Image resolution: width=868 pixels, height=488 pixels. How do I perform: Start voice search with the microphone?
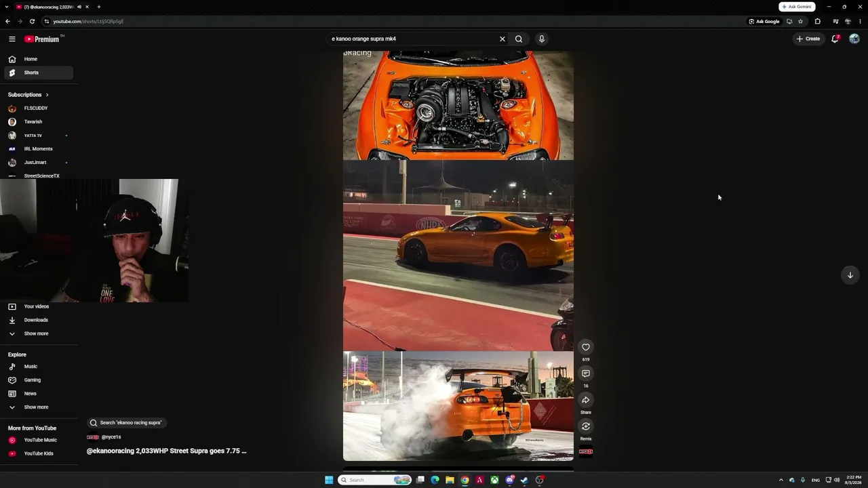coord(541,39)
